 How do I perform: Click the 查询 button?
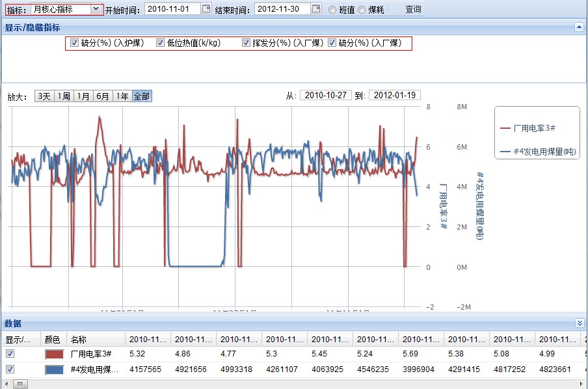tap(413, 9)
